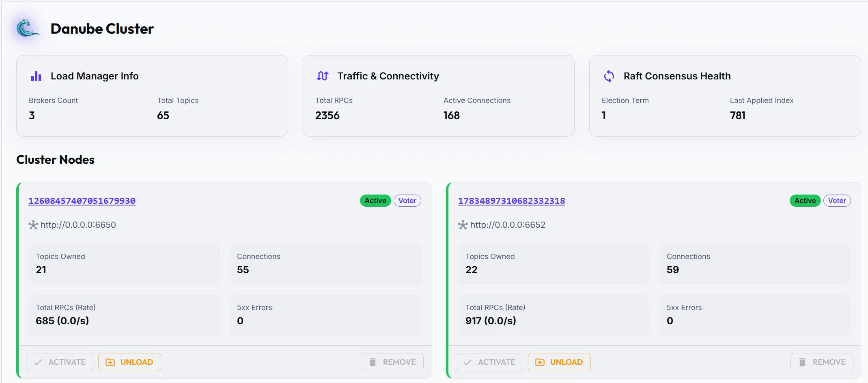Click the Traffic & Connectivity arrows icon

tap(323, 76)
